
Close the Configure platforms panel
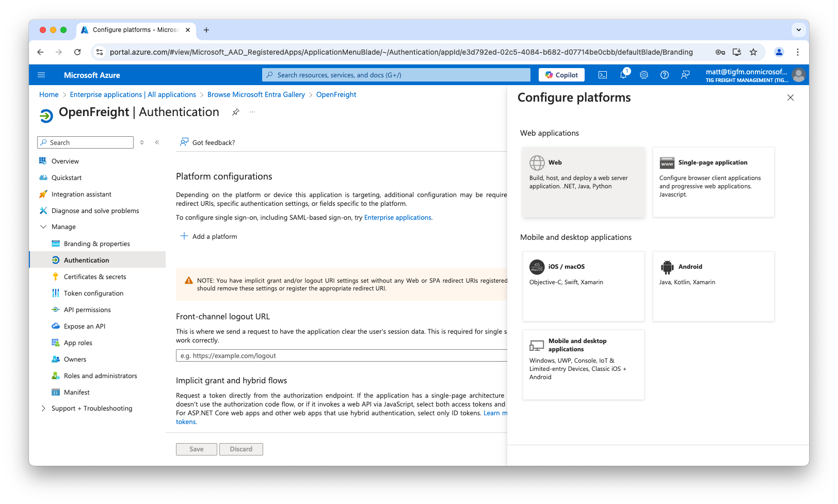791,97
